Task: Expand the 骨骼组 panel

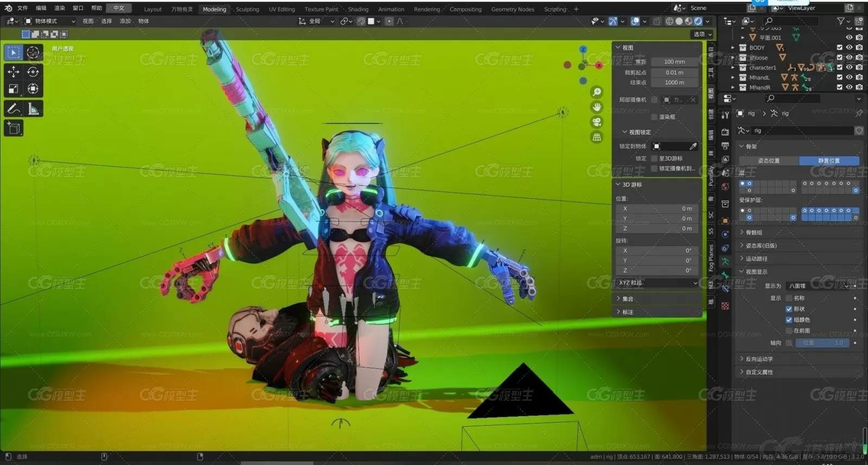Action: coord(800,232)
